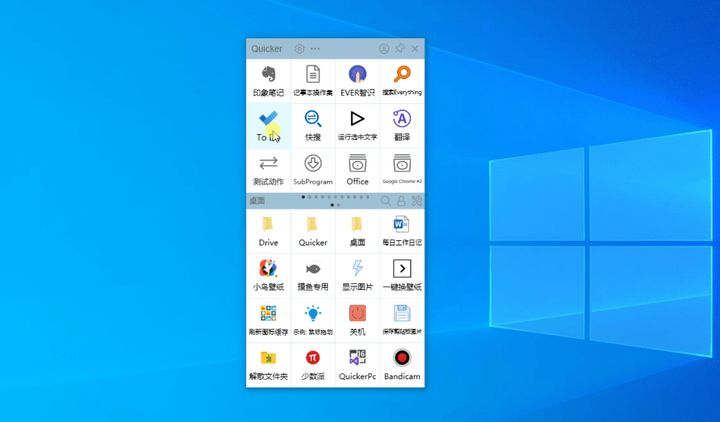
Task: Click the 运行选中文字 play-arrow action
Action: click(x=358, y=125)
